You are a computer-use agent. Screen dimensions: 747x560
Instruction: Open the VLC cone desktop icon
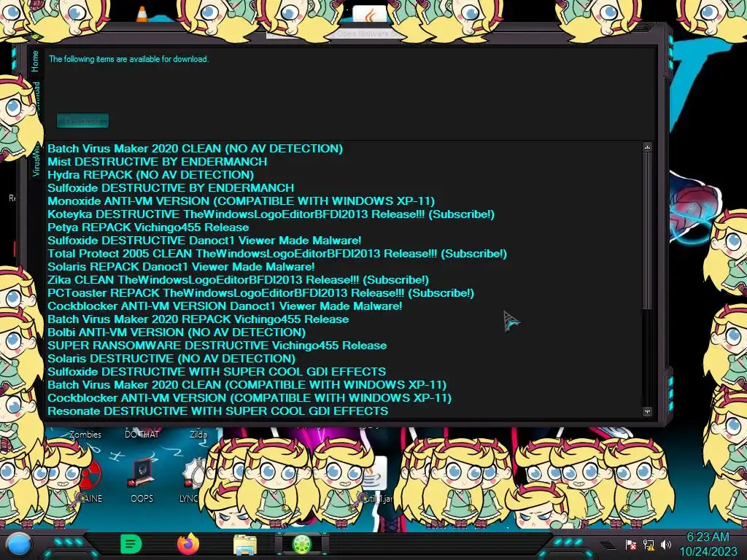142,13
